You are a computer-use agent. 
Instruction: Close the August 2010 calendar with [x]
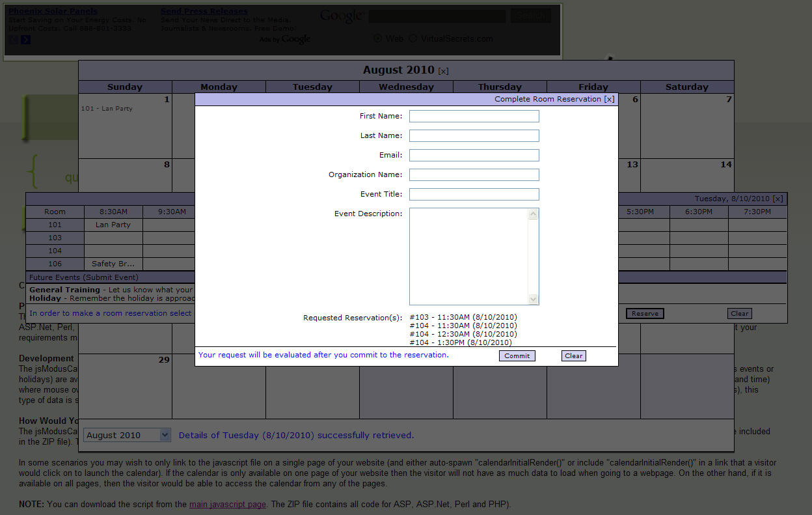(x=443, y=70)
